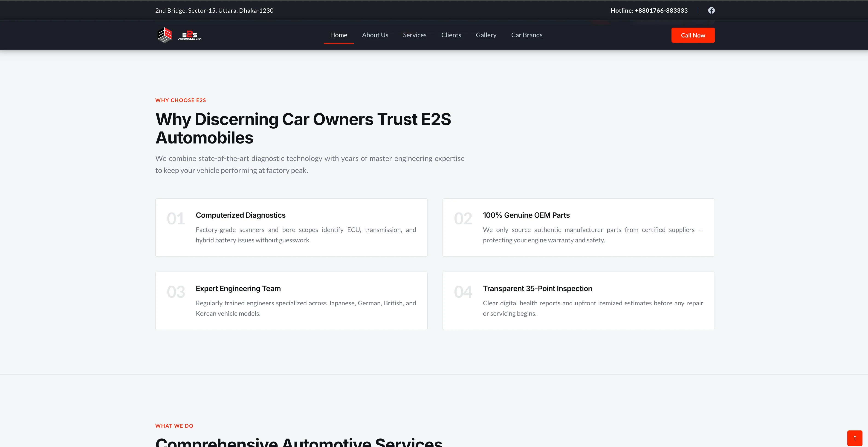Click the E2S Automobiles logo
868x447 pixels.
point(179,35)
